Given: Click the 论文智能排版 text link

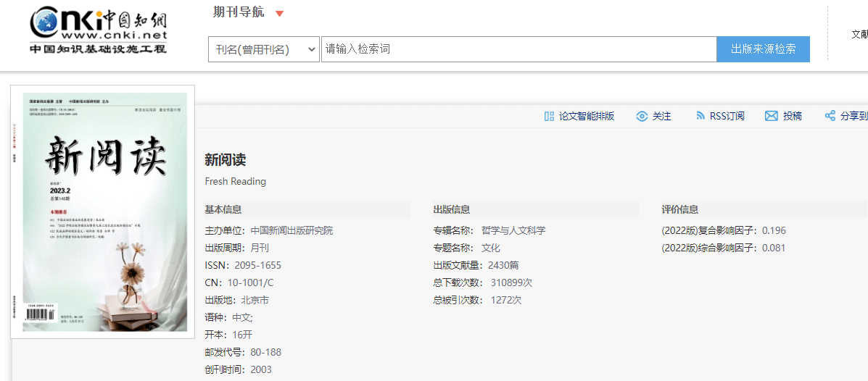Looking at the screenshot, I should (586, 116).
